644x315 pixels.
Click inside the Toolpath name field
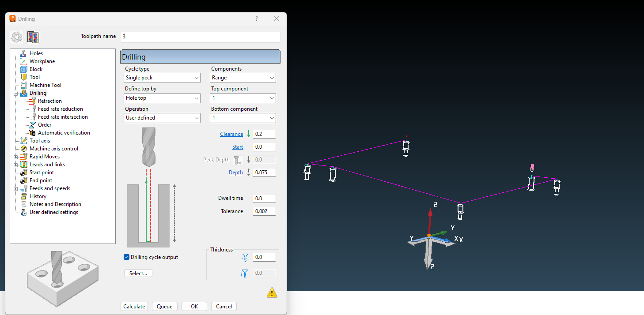[200, 37]
